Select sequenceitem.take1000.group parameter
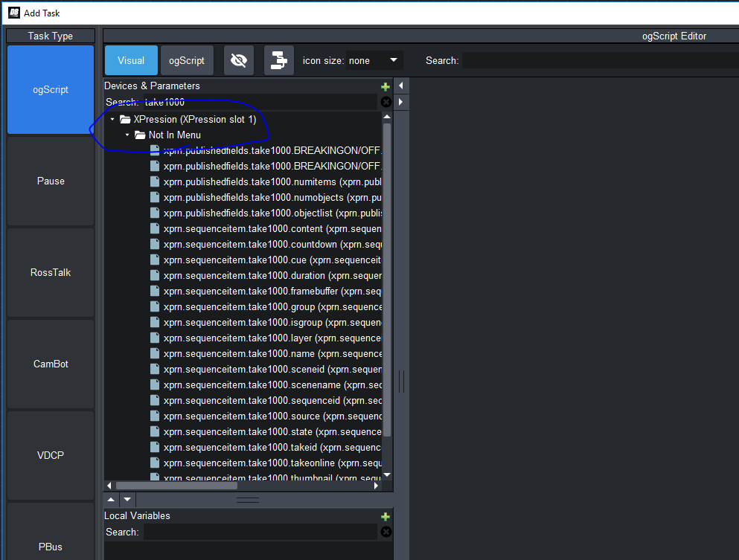Screen dimensions: 739x560 click(272, 306)
